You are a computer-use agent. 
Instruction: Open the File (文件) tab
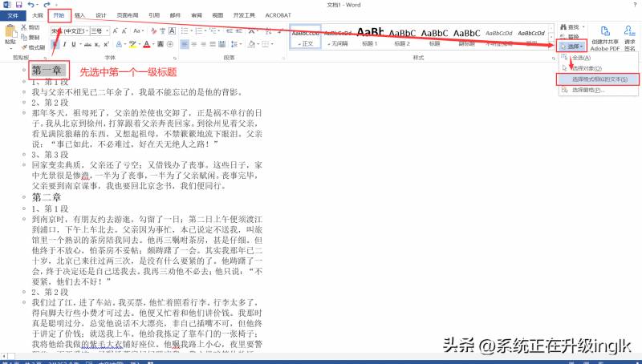coord(13,15)
